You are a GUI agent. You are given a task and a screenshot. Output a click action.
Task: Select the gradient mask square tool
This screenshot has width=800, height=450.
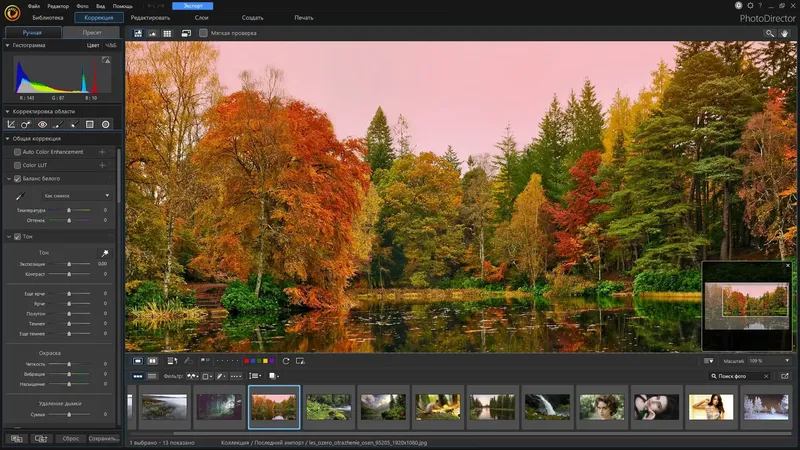(90, 124)
